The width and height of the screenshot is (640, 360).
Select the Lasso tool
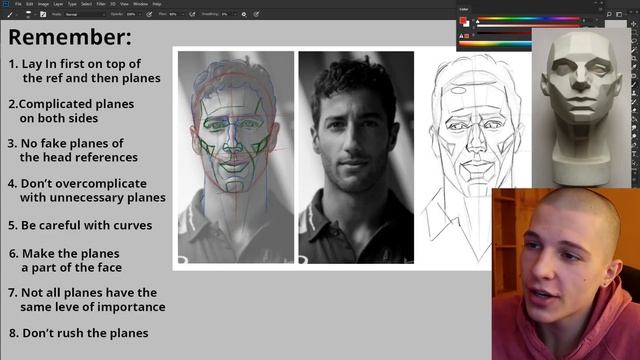coord(634,42)
